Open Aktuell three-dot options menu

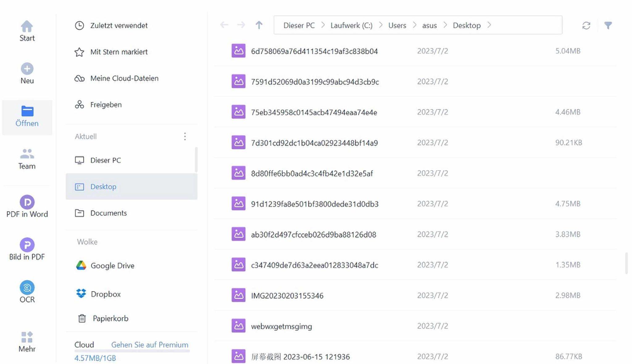[x=185, y=136]
